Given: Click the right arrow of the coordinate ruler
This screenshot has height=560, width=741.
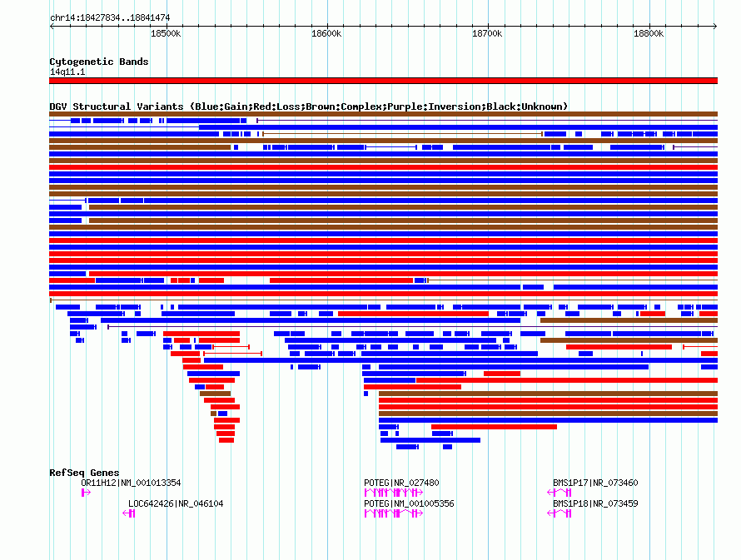Looking at the screenshot, I should point(715,26).
